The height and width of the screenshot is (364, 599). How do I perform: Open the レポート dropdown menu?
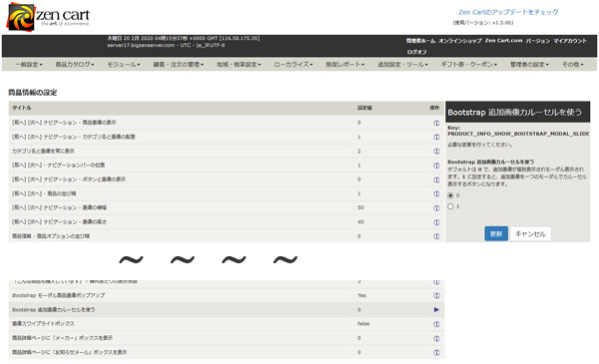[345, 65]
